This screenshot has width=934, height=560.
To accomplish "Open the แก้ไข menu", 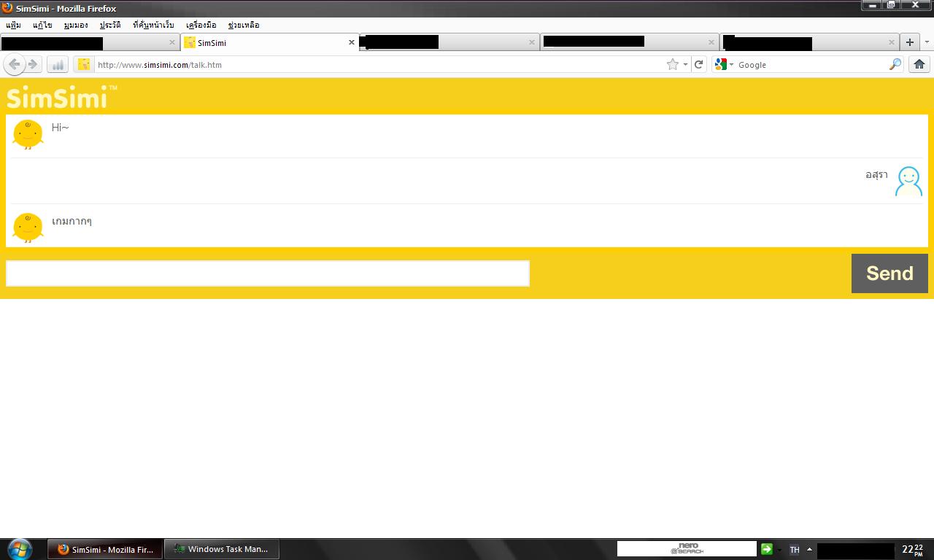I will (42, 25).
